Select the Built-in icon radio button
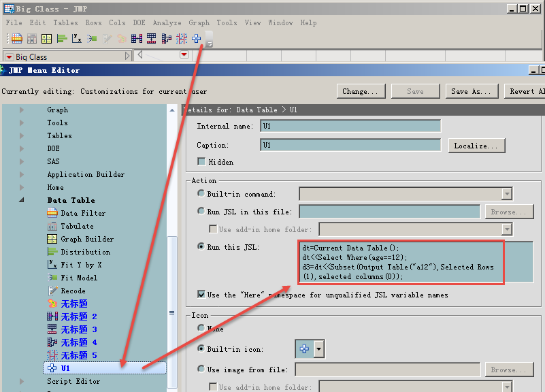This screenshot has height=392, width=545. coord(201,348)
